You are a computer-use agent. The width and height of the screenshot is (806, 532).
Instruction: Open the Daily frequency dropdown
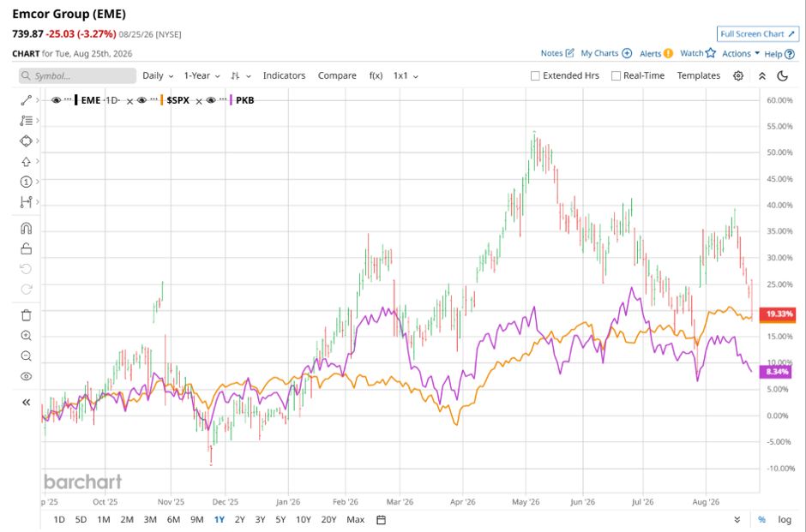tap(158, 75)
